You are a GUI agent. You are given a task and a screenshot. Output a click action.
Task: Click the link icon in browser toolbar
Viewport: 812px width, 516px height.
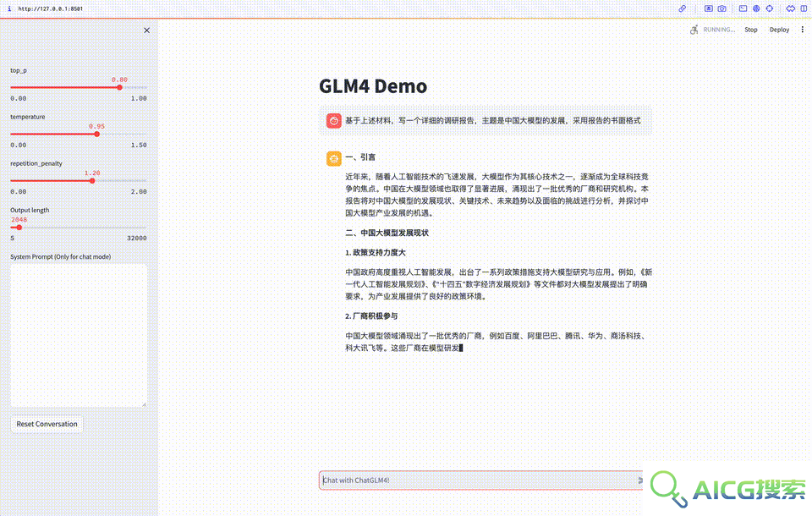(x=683, y=8)
